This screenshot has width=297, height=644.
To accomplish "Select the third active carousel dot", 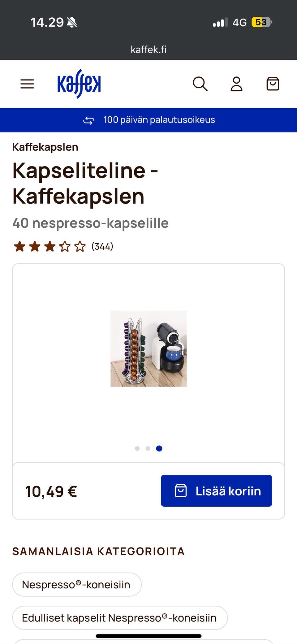I will [x=159, y=448].
